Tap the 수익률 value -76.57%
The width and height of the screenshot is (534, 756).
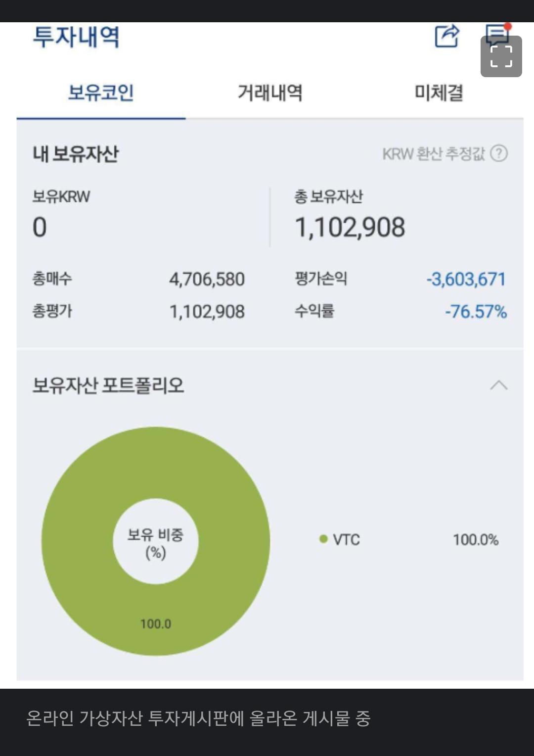(476, 312)
